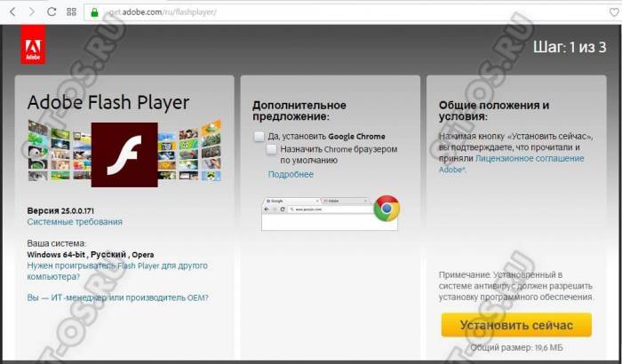Toggle "Назначить Chrome браузером по умолчанию" checkbox

272,150
